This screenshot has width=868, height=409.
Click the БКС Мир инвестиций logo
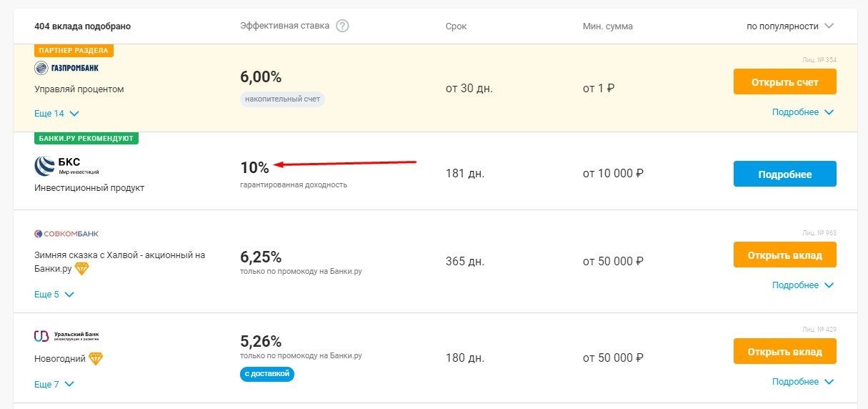66,167
